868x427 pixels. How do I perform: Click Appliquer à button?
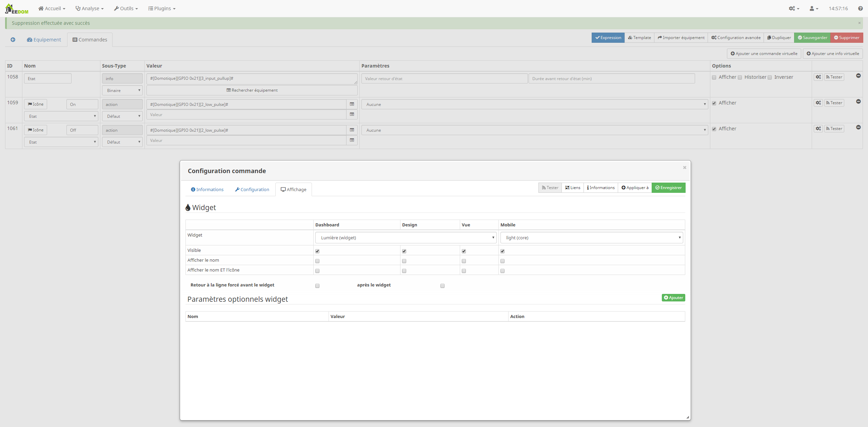635,188
